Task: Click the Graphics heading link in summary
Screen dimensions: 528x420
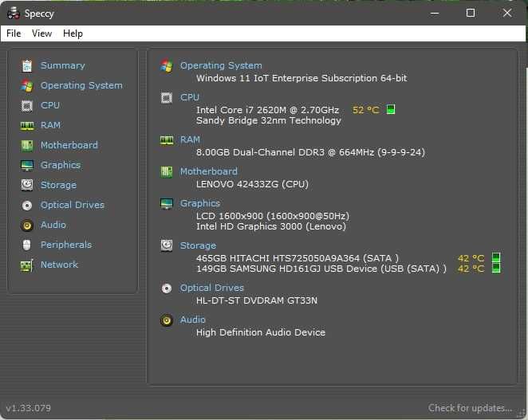Action: tap(200, 203)
